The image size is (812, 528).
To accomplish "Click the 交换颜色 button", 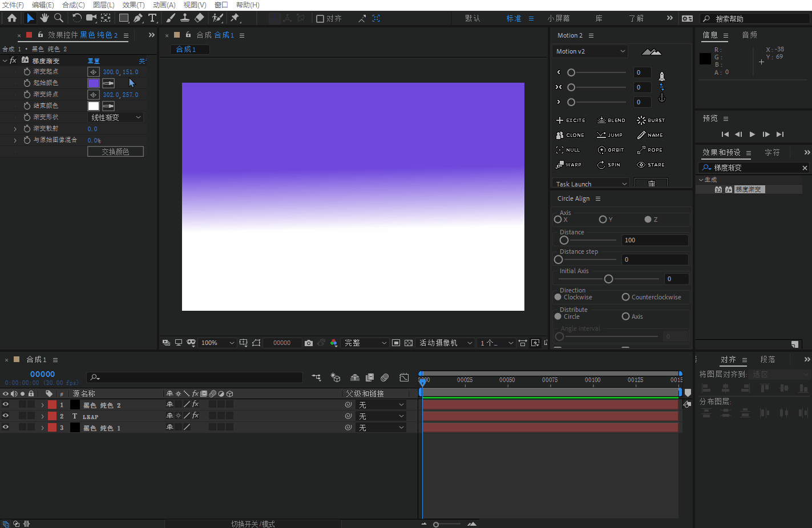I will 115,152.
